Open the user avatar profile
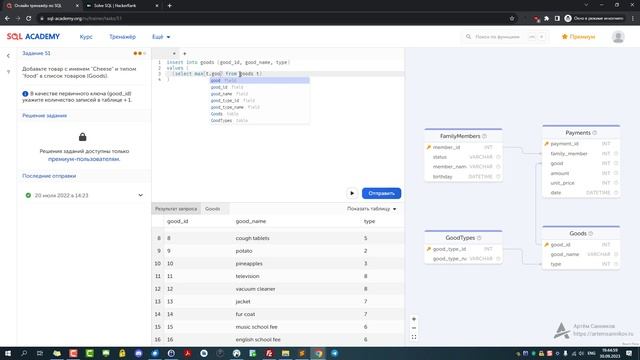640x360 pixels. click(618, 37)
